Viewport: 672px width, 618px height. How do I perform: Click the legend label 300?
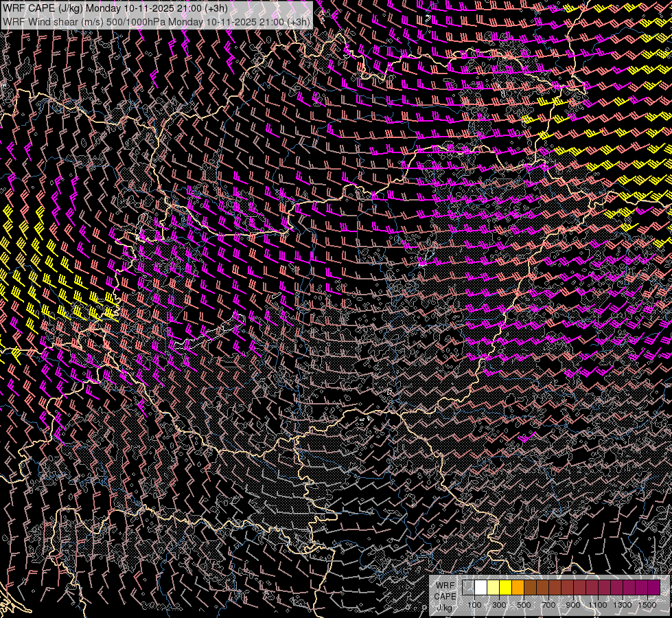click(x=499, y=605)
